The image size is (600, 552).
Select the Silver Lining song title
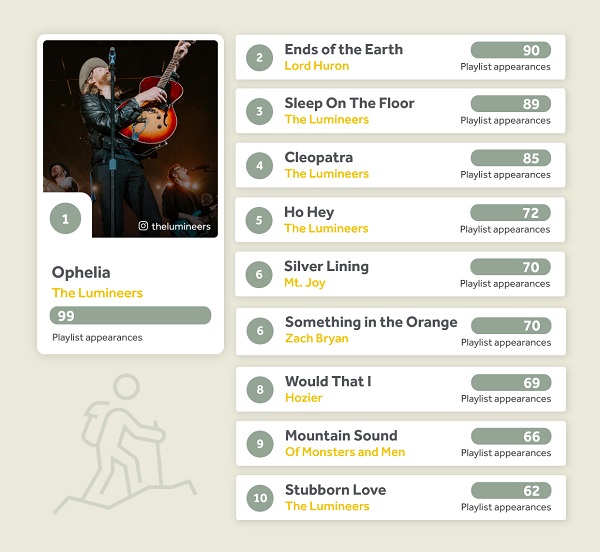coord(326,267)
